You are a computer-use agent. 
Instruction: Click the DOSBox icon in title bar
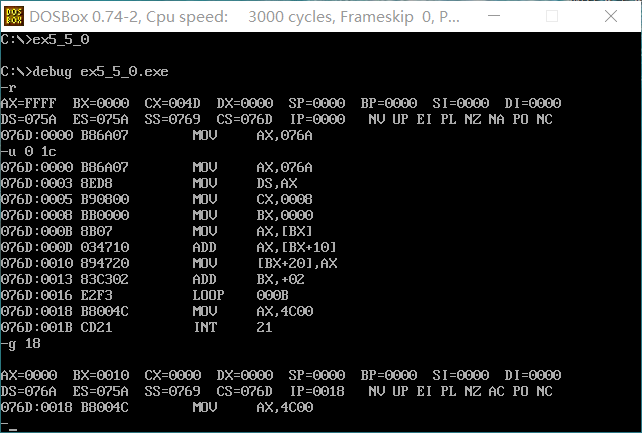(14, 16)
